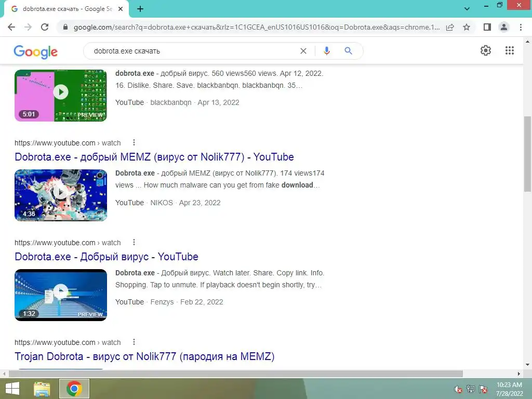Viewport: 532px width, 399px height.
Task: Bookmark this page with the star
Action: tap(467, 27)
